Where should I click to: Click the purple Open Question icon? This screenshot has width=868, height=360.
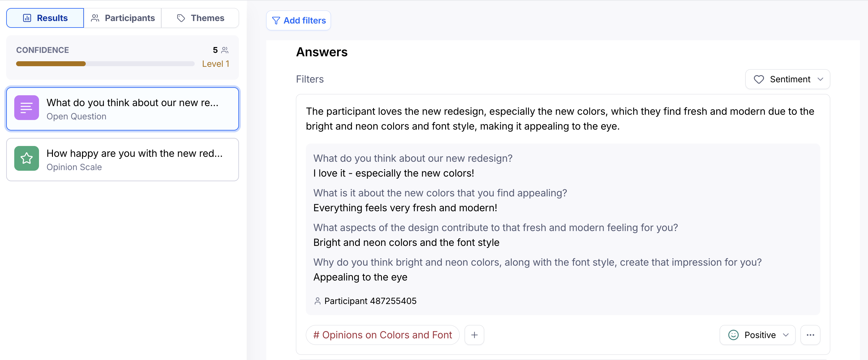click(27, 108)
